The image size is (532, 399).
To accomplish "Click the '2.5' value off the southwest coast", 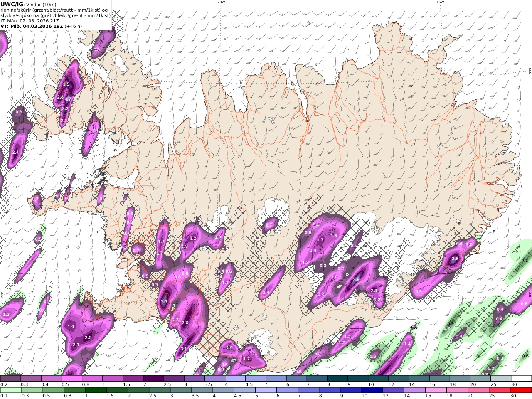I will point(88,338).
